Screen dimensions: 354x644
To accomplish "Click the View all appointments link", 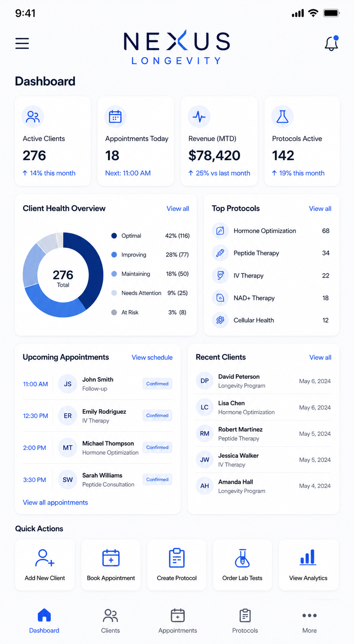I will [55, 502].
